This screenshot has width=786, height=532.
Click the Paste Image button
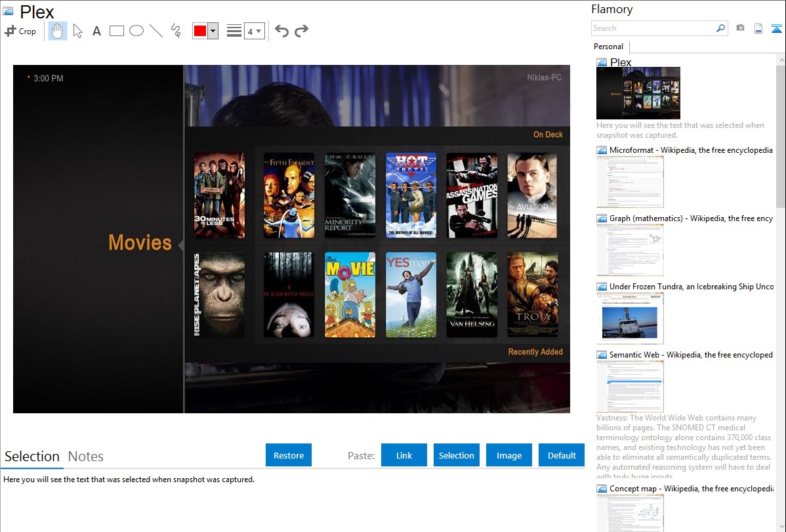509,455
